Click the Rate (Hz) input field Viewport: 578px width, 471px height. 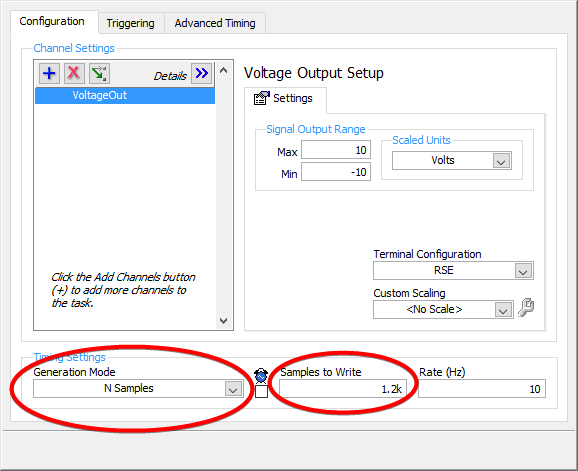click(482, 389)
